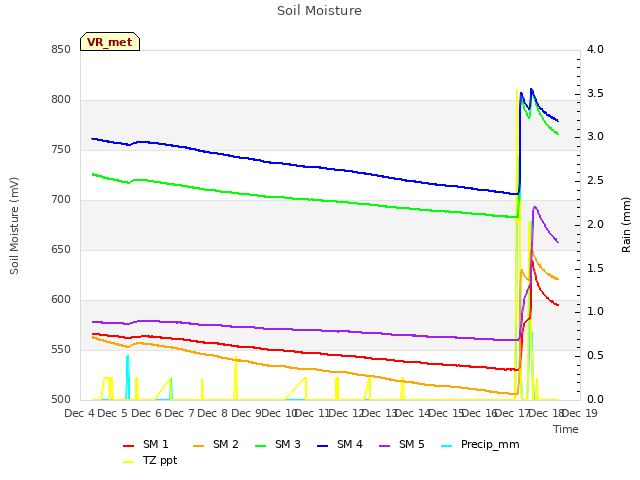Click the 2.5 rain axis value

click(595, 180)
